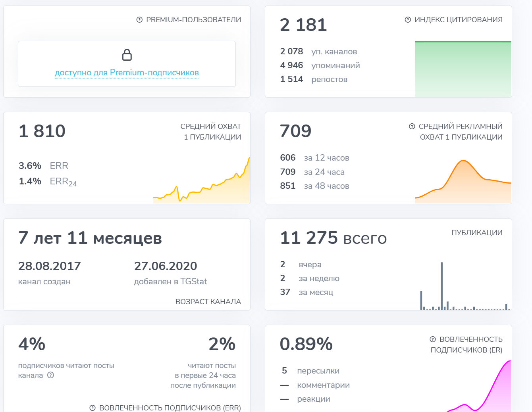532x412 pixels.
Task: Select the '606' value for 12 hours
Action: [288, 158]
